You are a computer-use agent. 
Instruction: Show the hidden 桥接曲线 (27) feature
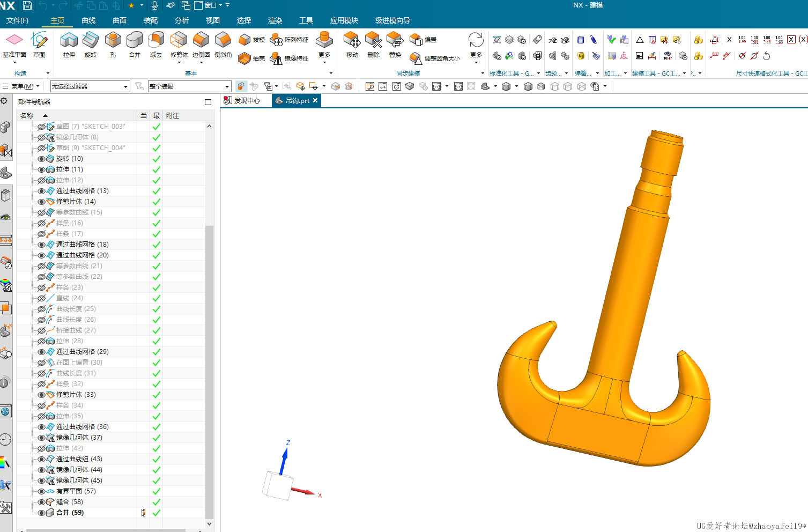coord(41,330)
